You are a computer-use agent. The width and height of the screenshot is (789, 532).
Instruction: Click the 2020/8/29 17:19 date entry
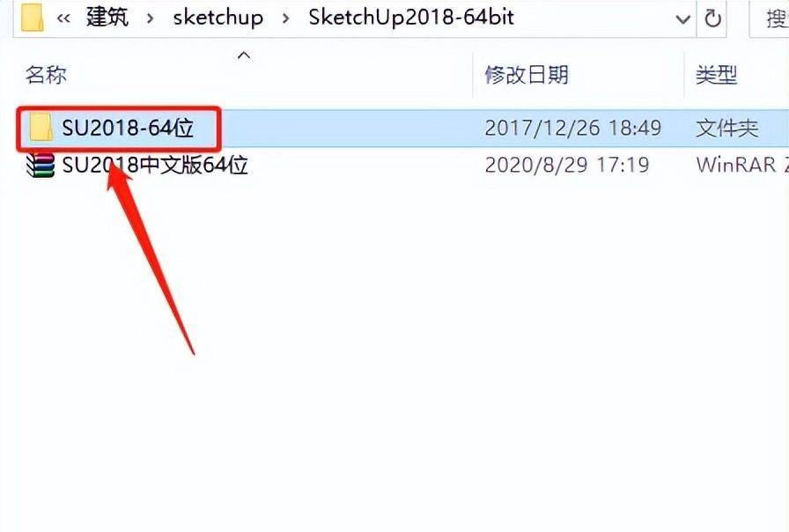567,165
